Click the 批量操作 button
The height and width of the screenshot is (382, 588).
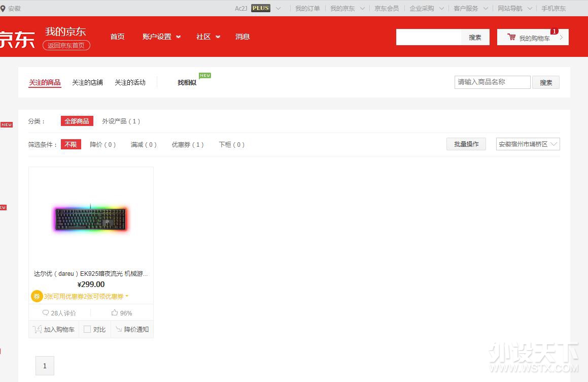tap(466, 144)
